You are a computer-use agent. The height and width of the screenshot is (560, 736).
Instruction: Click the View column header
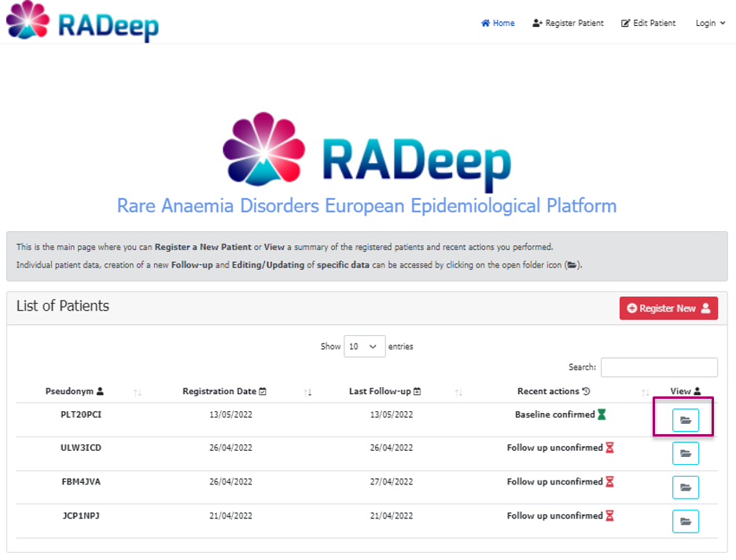[x=686, y=391]
